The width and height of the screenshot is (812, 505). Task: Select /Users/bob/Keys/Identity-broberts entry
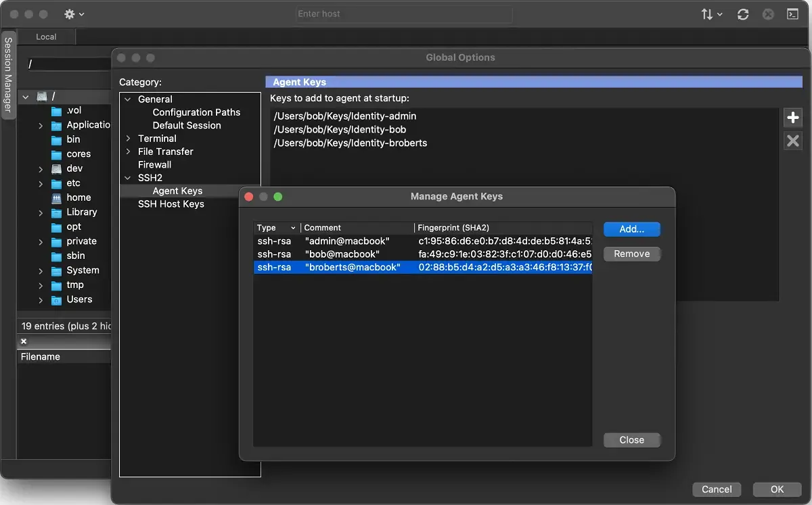point(351,143)
